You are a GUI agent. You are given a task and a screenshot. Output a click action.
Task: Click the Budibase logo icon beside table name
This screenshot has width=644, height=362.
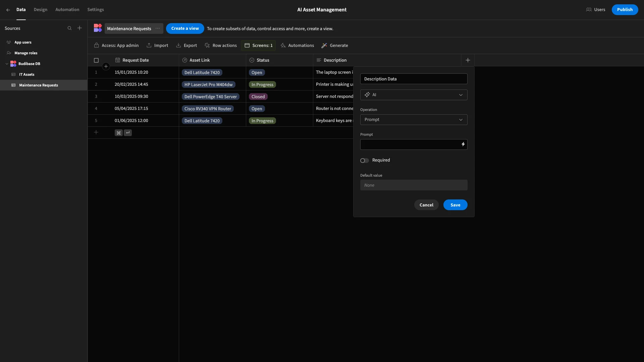pos(98,28)
